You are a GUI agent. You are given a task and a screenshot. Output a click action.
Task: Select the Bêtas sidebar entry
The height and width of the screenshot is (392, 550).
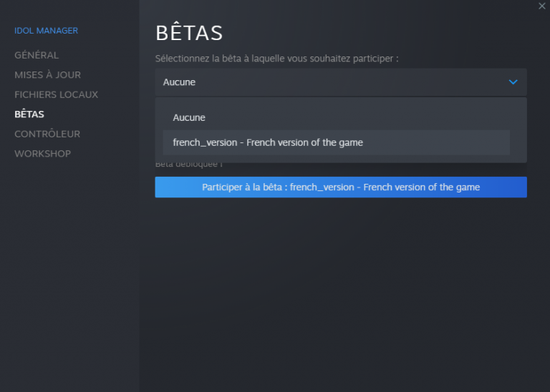pos(29,114)
